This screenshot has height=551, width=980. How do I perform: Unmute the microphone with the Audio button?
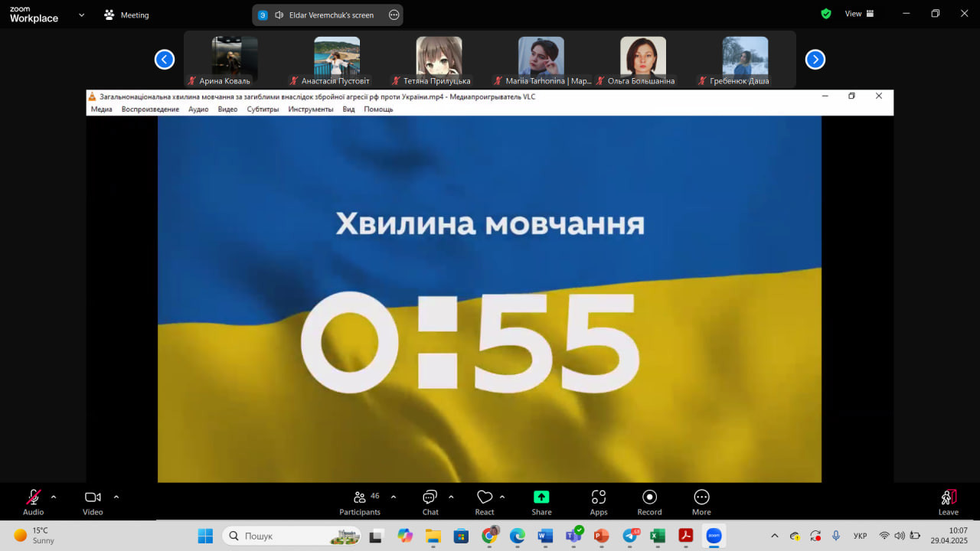coord(33,502)
